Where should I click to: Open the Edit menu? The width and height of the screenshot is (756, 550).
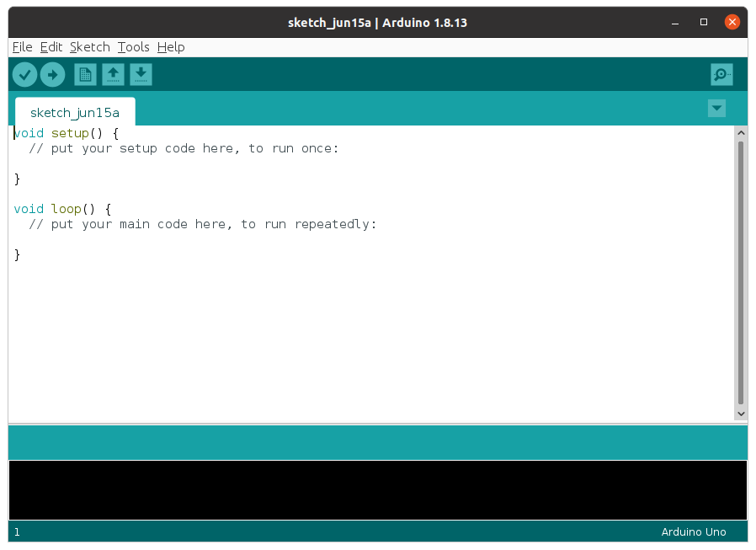pyautogui.click(x=51, y=47)
